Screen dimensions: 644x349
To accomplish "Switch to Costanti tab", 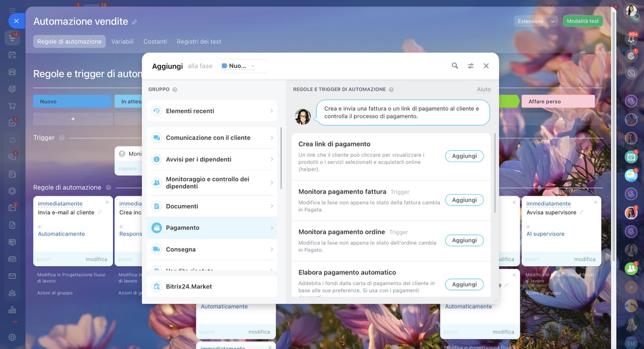I will 155,41.
